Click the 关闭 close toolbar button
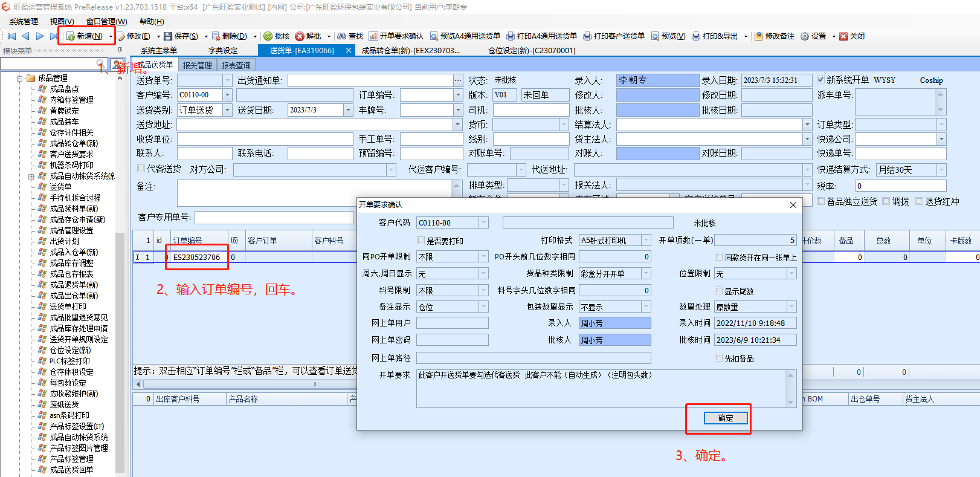 [852, 36]
